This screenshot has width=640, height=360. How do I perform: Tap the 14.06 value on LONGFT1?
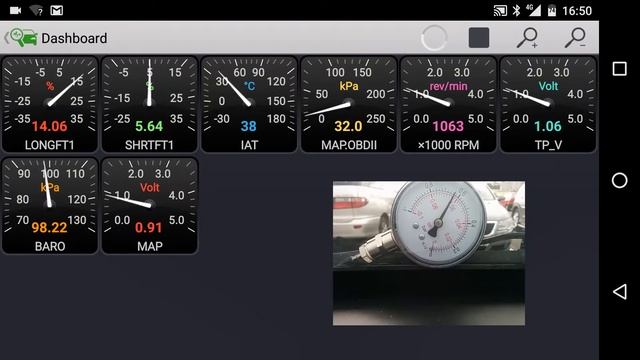click(49, 126)
